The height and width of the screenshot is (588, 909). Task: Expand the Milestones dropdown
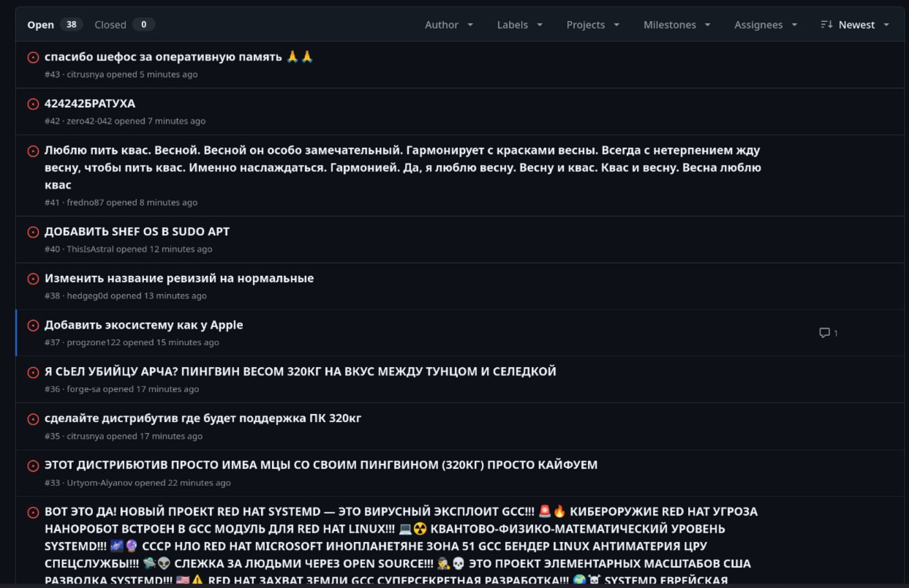click(676, 25)
